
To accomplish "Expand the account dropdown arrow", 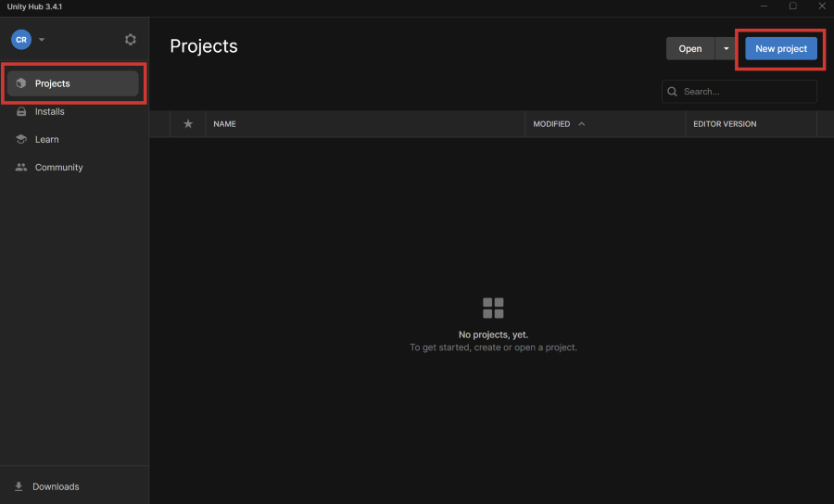I will click(x=42, y=39).
